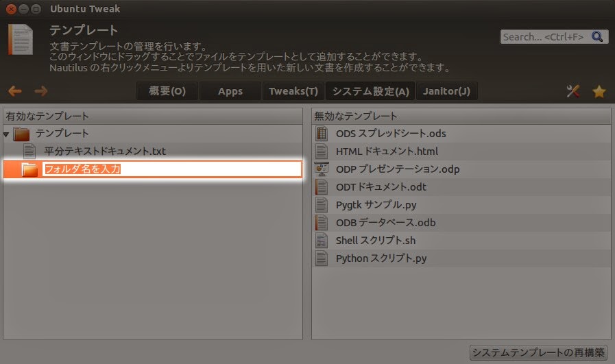Click the ODT ドキュメント.odt file icon
Viewport: 615px width, 364px height.
[x=322, y=186]
